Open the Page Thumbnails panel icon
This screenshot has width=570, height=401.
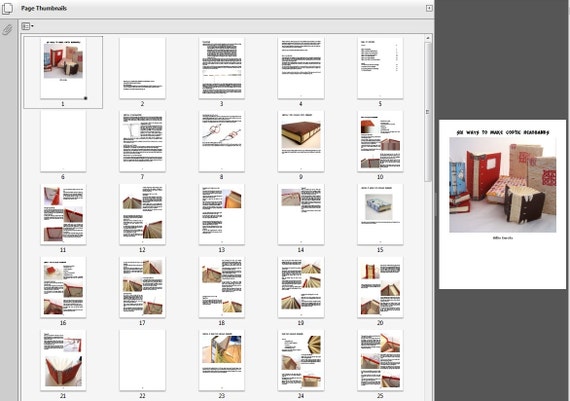point(7,8)
